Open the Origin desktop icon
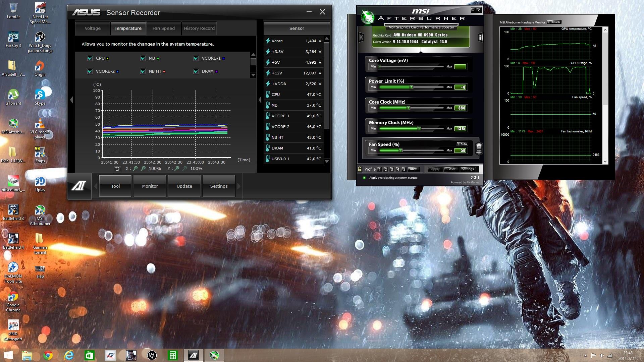Viewport: 644px width, 362px height. click(x=40, y=68)
